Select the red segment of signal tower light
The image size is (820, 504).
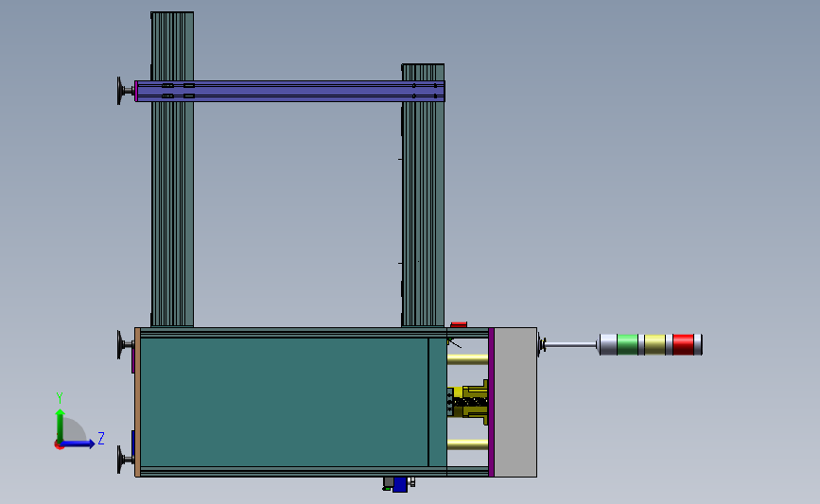tap(683, 344)
